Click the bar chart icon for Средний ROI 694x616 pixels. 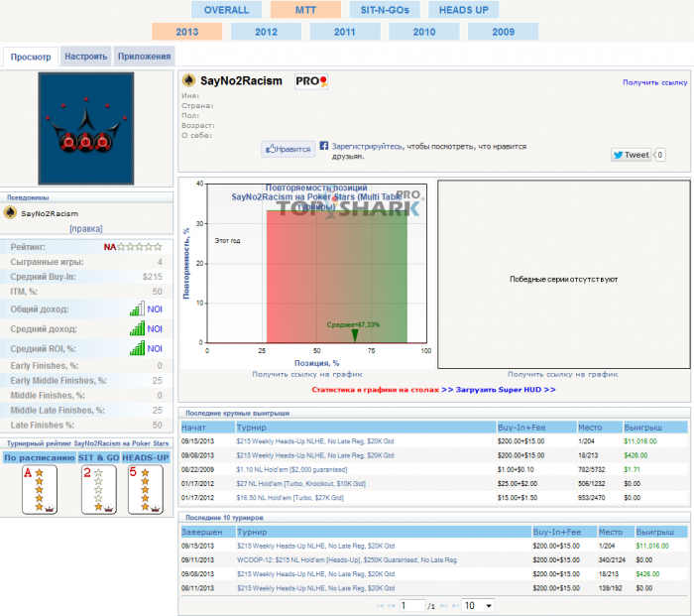[137, 347]
